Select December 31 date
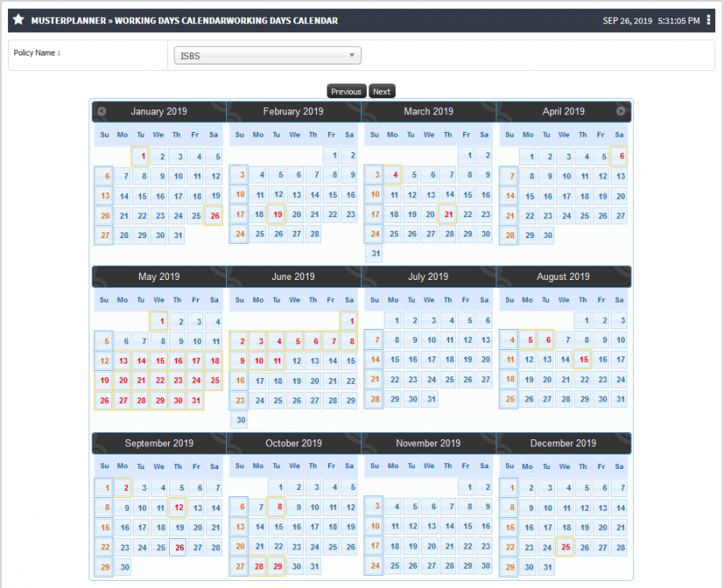724x588 pixels. (x=546, y=567)
